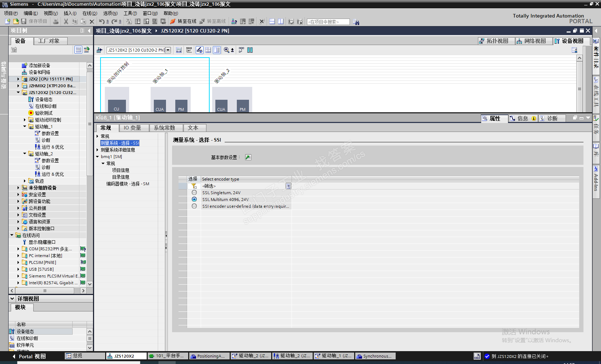This screenshot has height=364, width=601.
Task: Expand the JZHMIX2 [KTP1200] node
Action: click(x=18, y=86)
